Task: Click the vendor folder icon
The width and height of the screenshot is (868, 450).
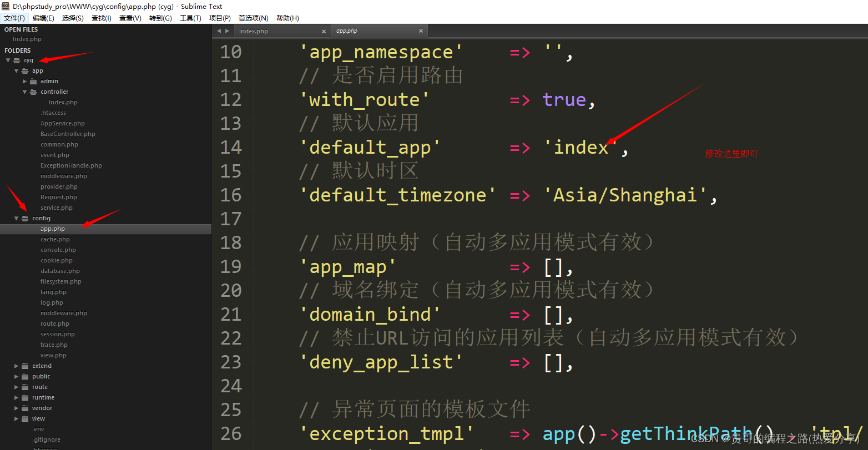Action: pyautogui.click(x=25, y=408)
